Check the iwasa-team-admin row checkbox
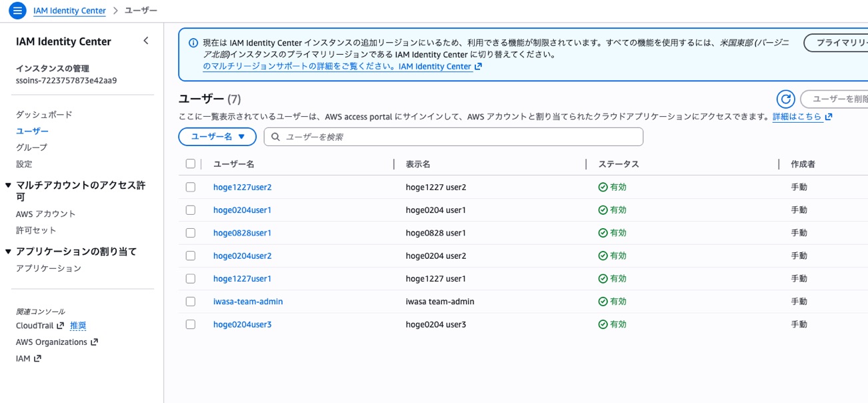Viewport: 868px width, 403px height. coord(190,301)
